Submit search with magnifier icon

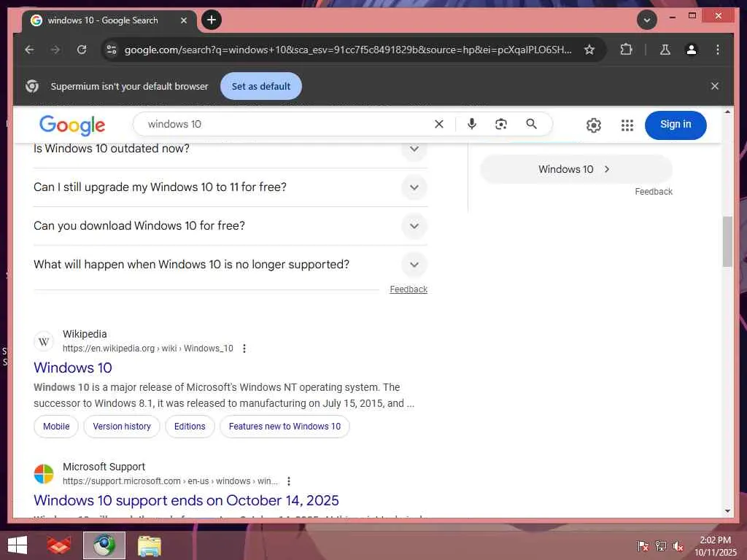531,124
